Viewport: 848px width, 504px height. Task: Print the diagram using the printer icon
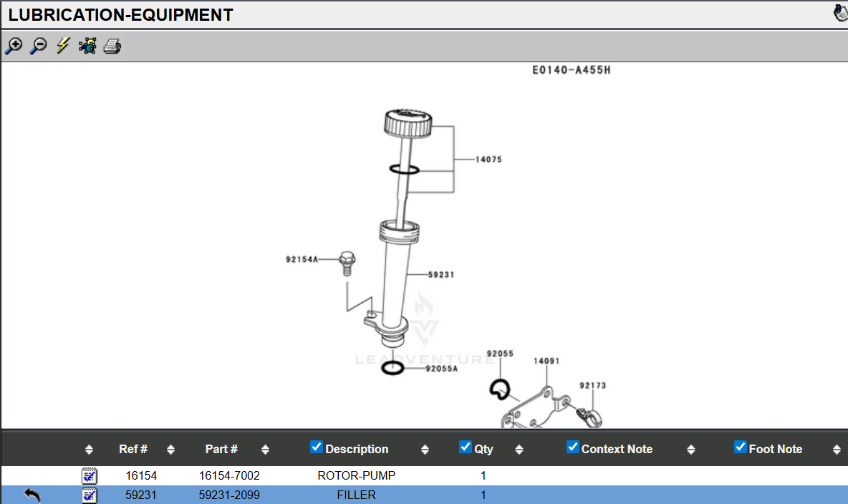[112, 47]
